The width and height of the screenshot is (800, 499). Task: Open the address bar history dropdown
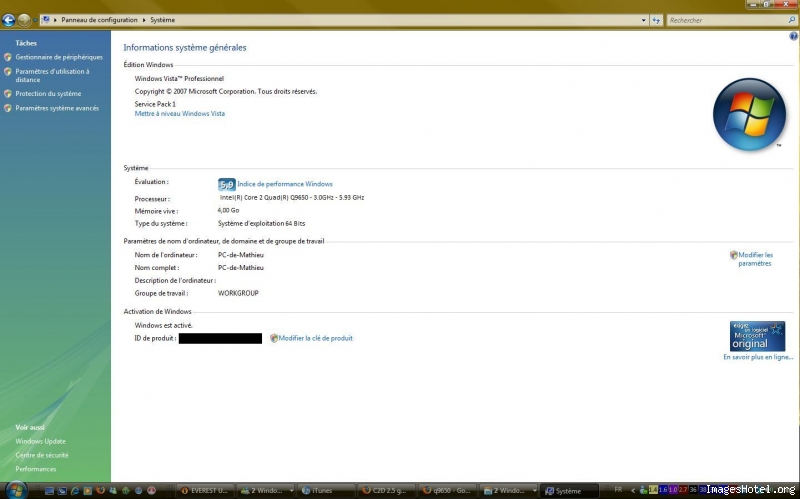coord(642,20)
